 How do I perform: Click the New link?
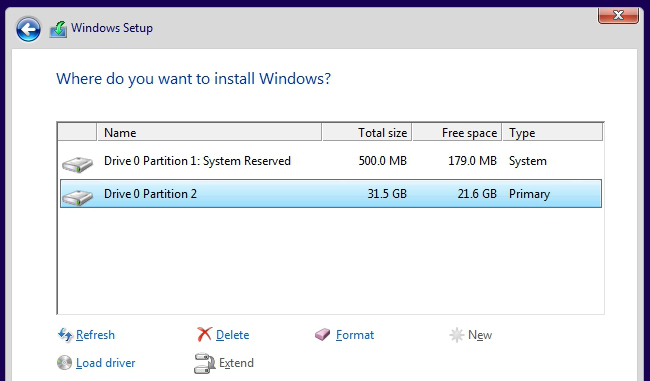pos(480,335)
